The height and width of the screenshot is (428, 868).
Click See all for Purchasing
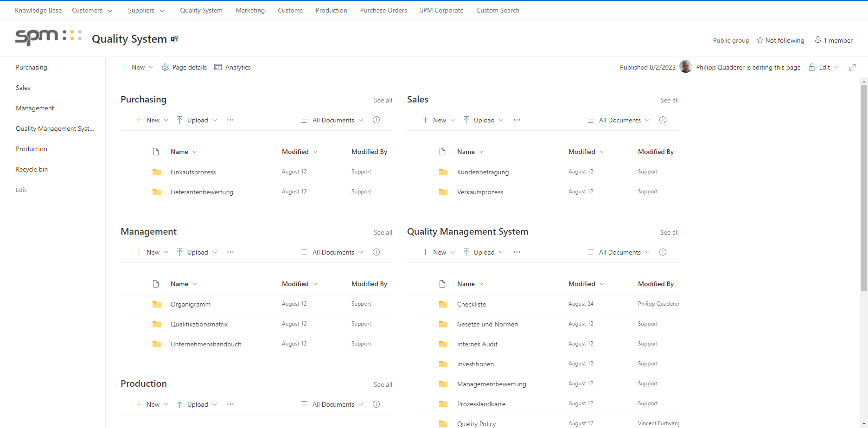pos(383,100)
